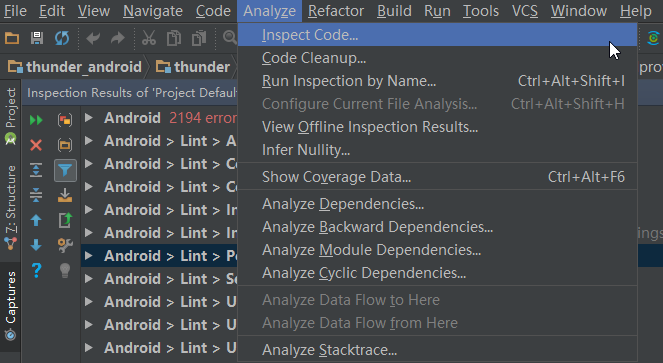This screenshot has width=663, height=363.
Task: Choose Analyze Dependencies... entry
Action: (x=437, y=204)
